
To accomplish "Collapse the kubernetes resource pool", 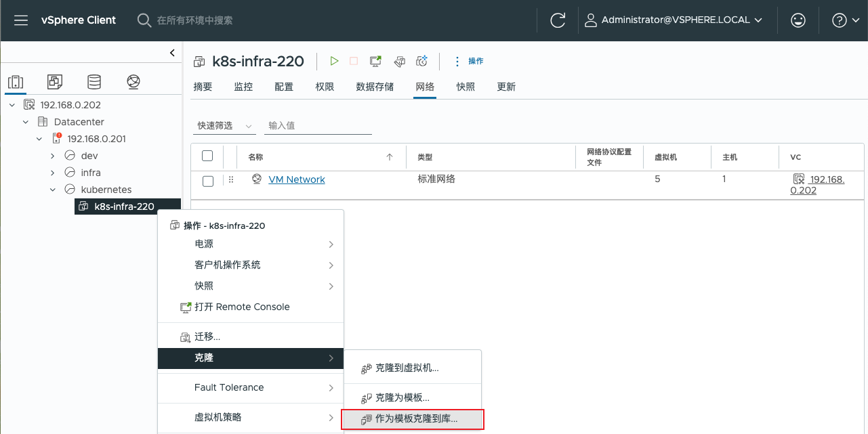I will [53, 190].
